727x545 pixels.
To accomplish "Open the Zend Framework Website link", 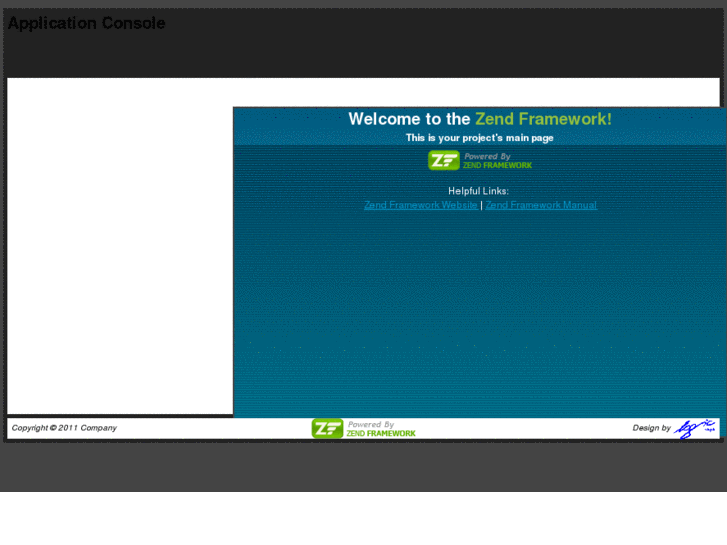I will [421, 205].
